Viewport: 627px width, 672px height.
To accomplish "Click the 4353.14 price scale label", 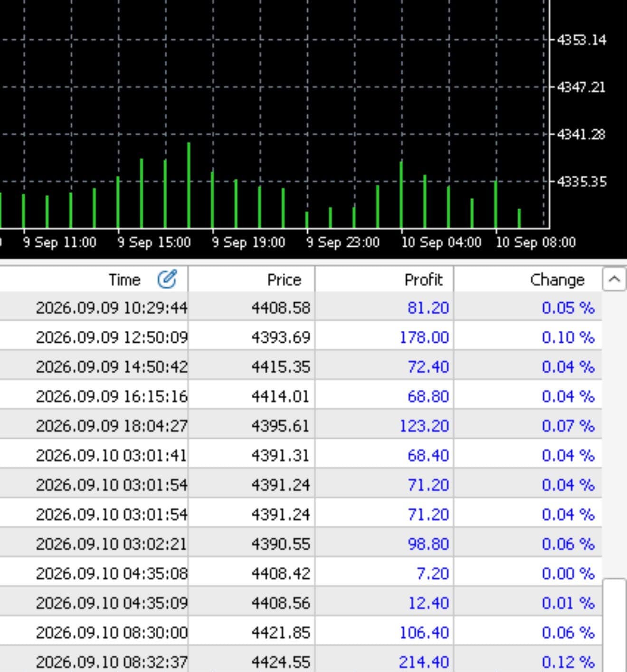I will pyautogui.click(x=581, y=39).
